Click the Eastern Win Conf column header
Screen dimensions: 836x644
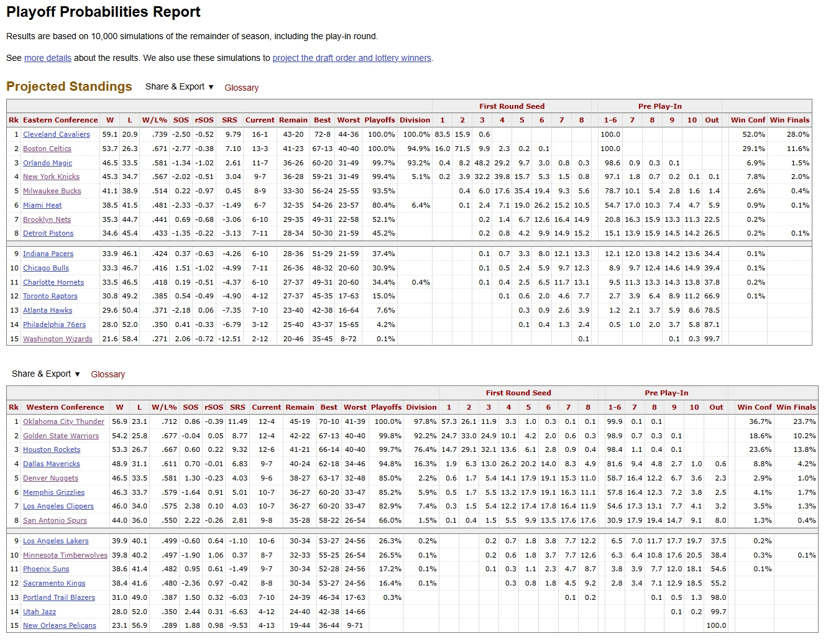tap(748, 120)
